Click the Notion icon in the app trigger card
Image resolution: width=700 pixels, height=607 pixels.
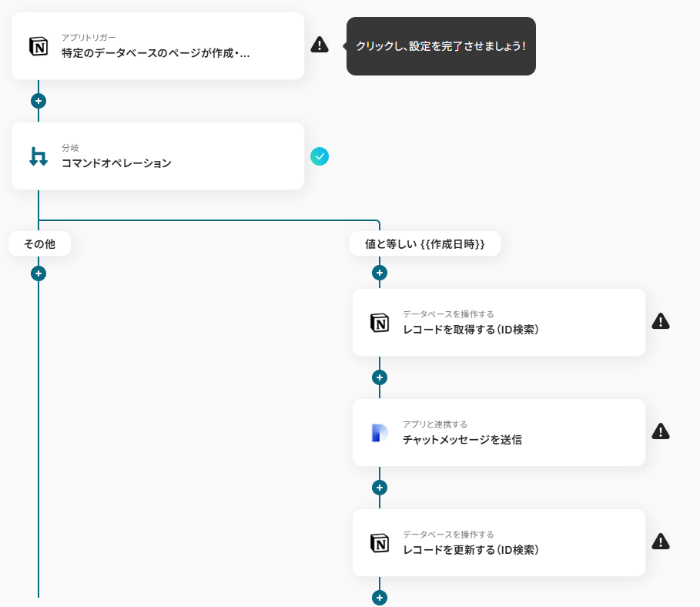[39, 46]
